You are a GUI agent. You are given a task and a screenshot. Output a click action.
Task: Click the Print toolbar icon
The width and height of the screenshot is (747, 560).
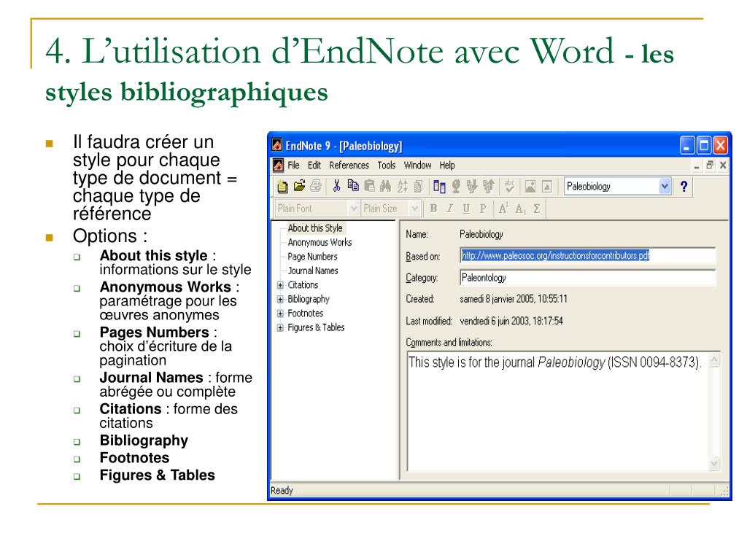point(315,186)
